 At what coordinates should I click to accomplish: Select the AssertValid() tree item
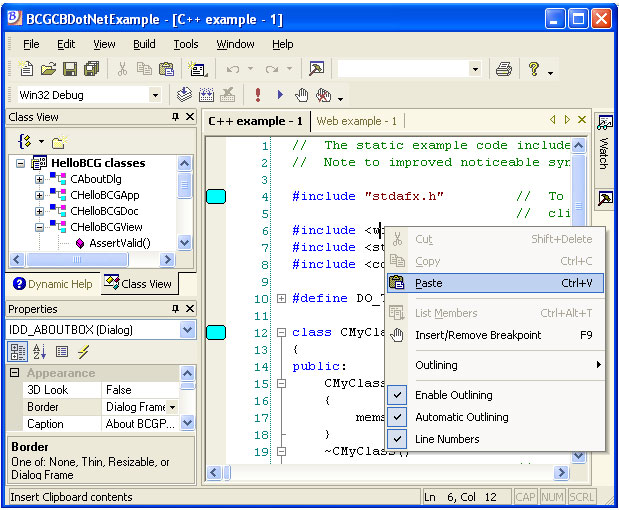point(119,243)
